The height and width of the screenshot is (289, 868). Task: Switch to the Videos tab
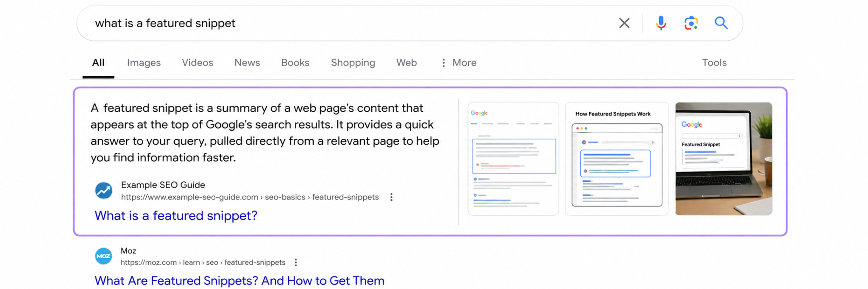coord(198,63)
